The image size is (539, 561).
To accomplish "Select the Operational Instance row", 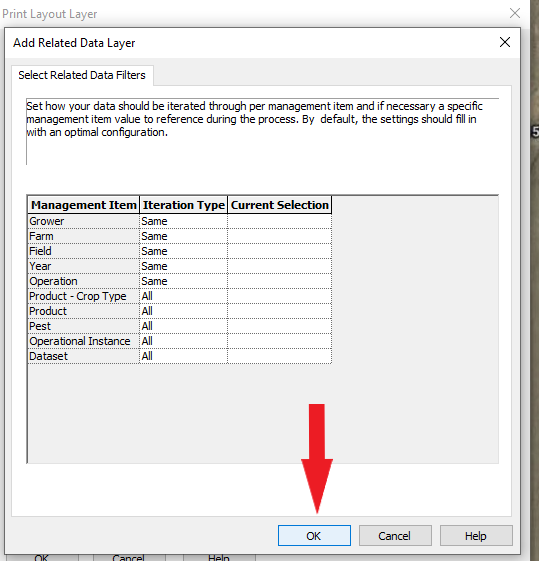I will [84, 341].
